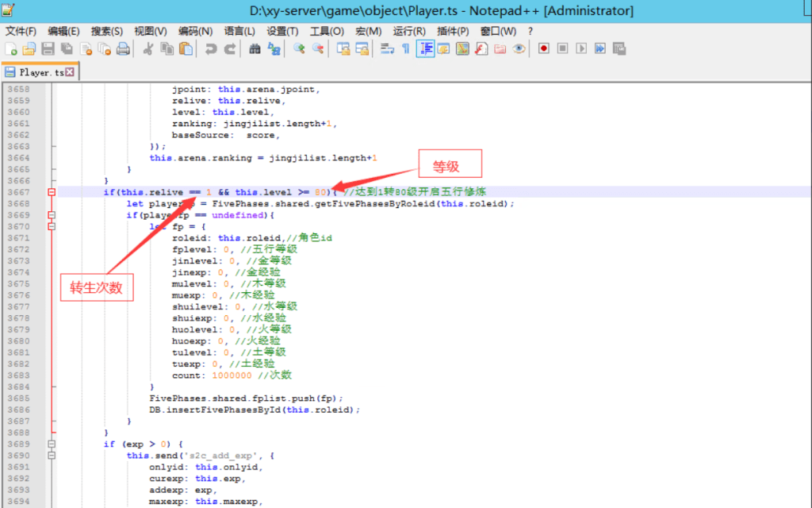Collapse the fold marker on line 3689

point(52,444)
